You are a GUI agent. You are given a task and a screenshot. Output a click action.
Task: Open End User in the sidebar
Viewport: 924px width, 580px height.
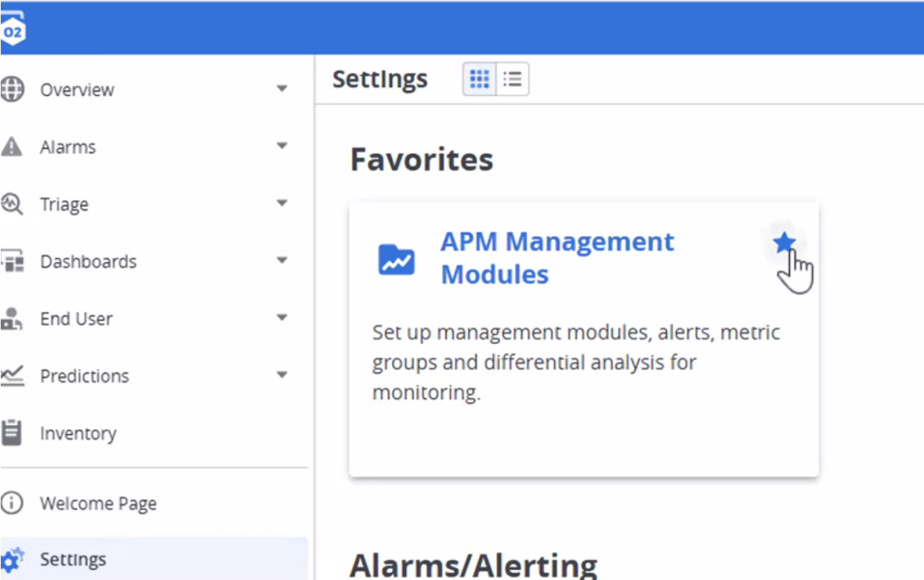pyautogui.click(x=76, y=319)
